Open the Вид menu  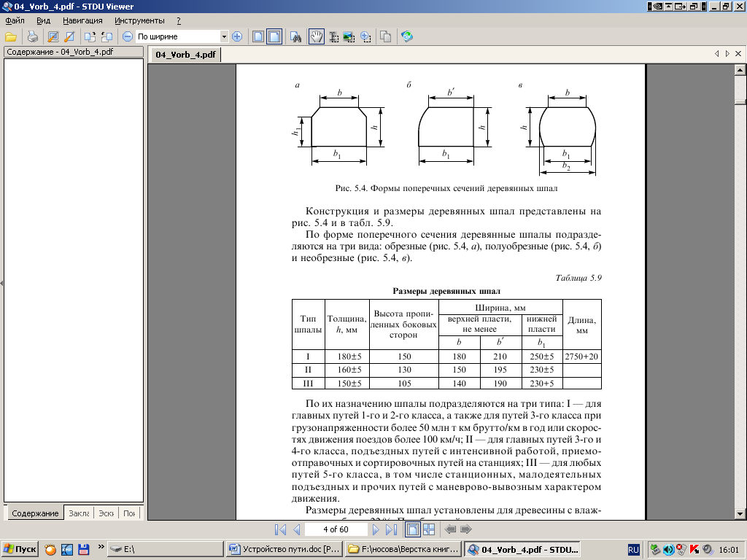pos(43,20)
